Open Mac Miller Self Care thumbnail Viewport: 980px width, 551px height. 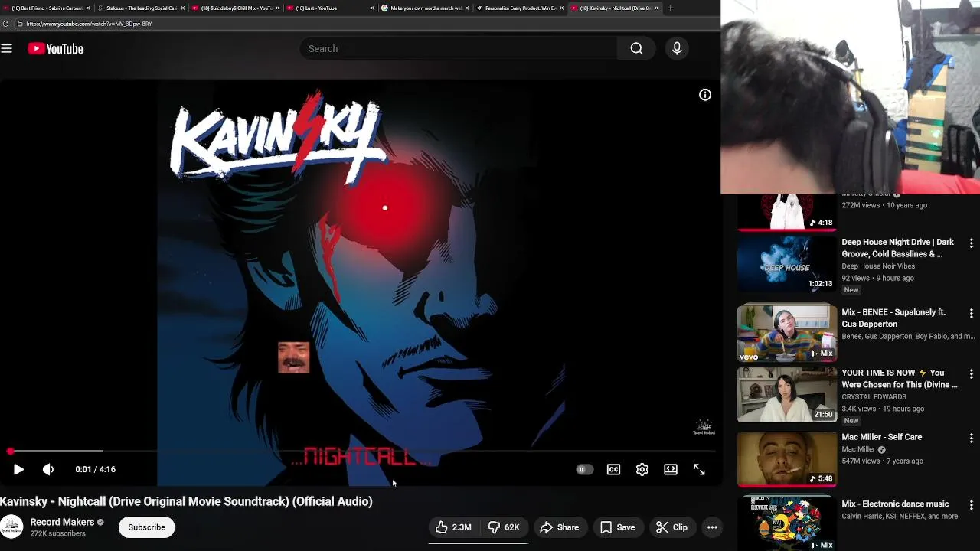click(786, 460)
